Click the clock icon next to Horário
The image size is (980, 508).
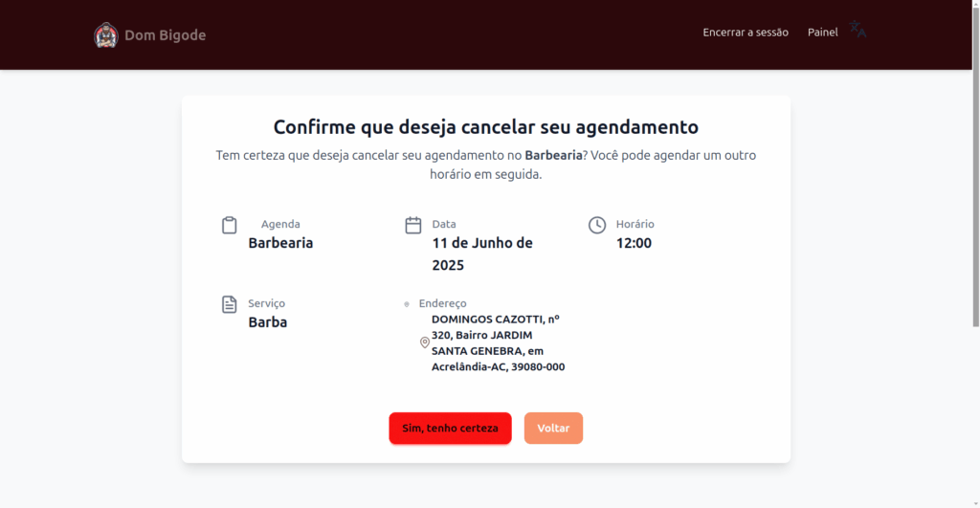[x=597, y=225]
